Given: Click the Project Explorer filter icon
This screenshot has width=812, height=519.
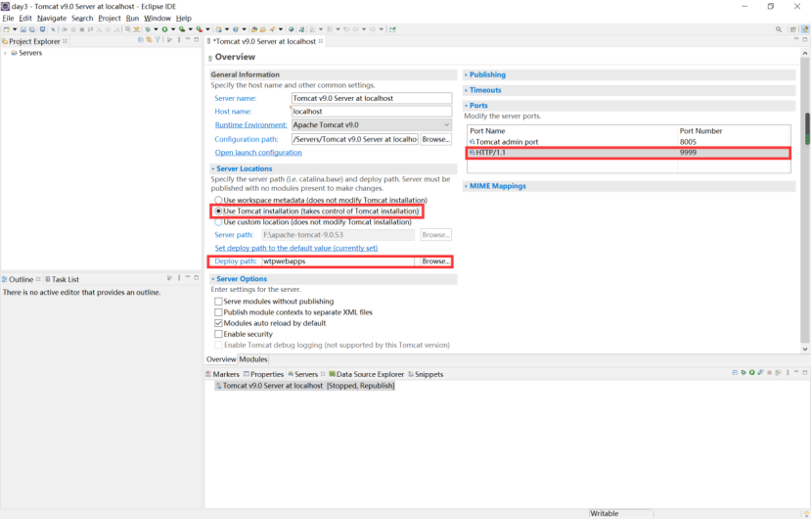Looking at the screenshot, I should (x=157, y=40).
